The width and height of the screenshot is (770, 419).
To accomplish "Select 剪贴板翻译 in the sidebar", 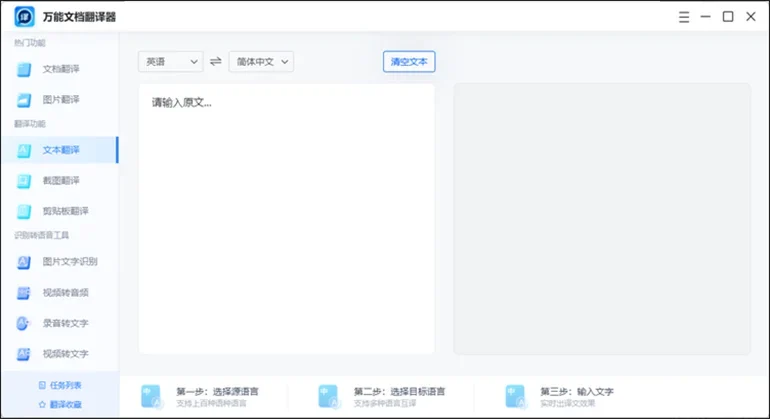I will click(59, 211).
